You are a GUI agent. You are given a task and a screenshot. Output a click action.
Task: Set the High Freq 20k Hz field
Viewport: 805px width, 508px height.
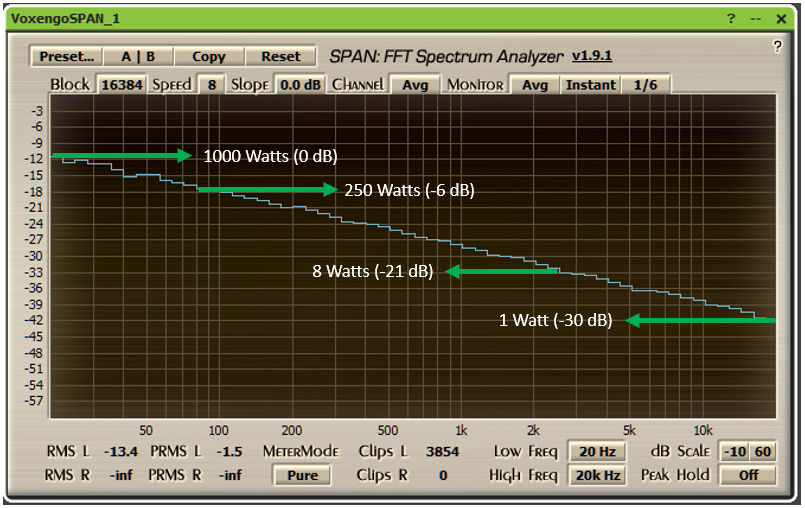tap(597, 475)
